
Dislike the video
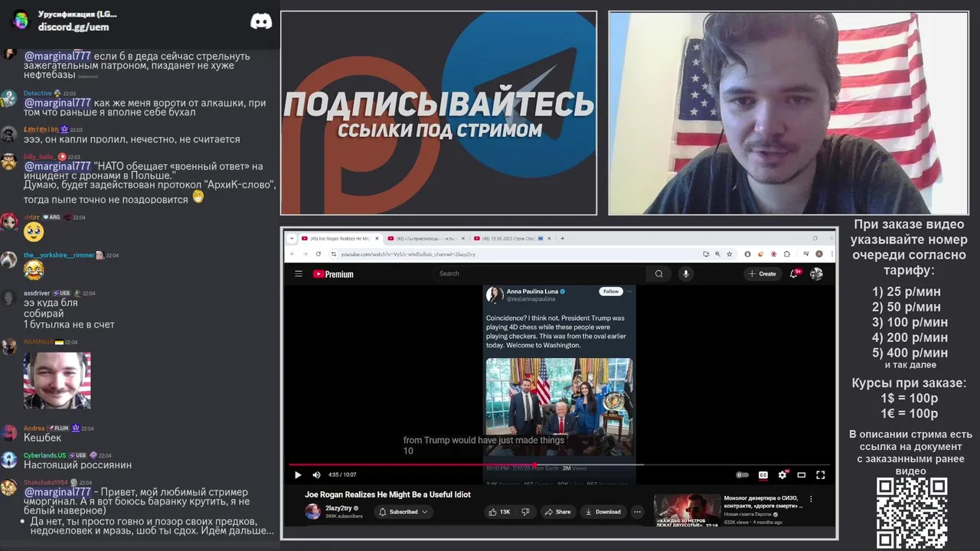pyautogui.click(x=525, y=512)
